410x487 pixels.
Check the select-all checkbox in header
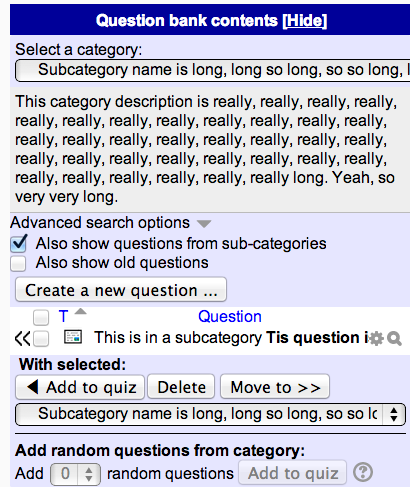coord(41,317)
